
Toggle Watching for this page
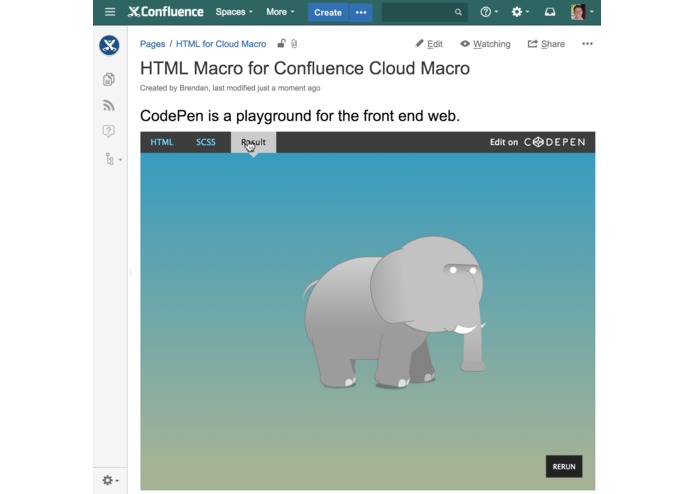tap(485, 44)
